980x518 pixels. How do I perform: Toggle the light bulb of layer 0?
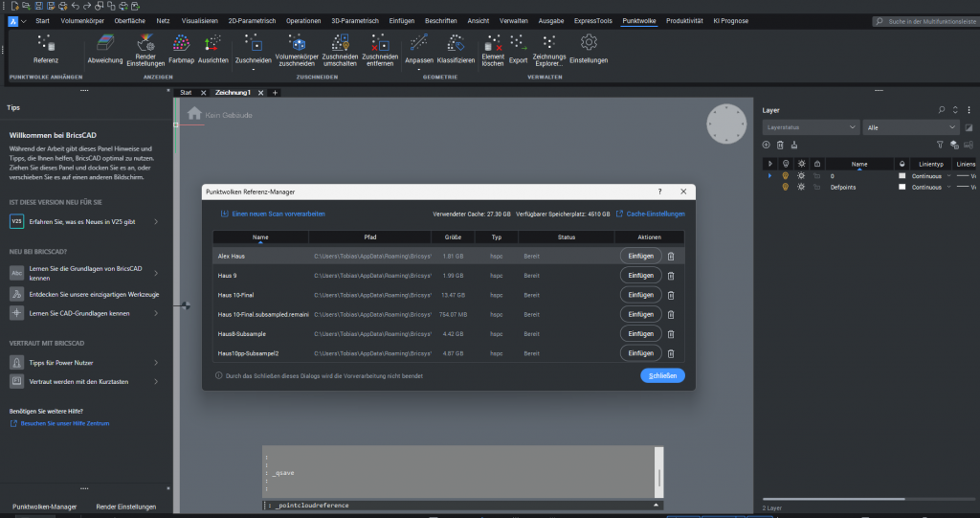click(x=786, y=176)
